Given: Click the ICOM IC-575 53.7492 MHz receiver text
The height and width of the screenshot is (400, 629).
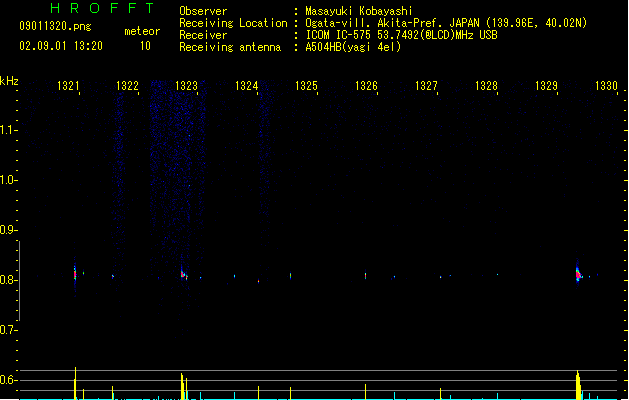Looking at the screenshot, I should [402, 35].
